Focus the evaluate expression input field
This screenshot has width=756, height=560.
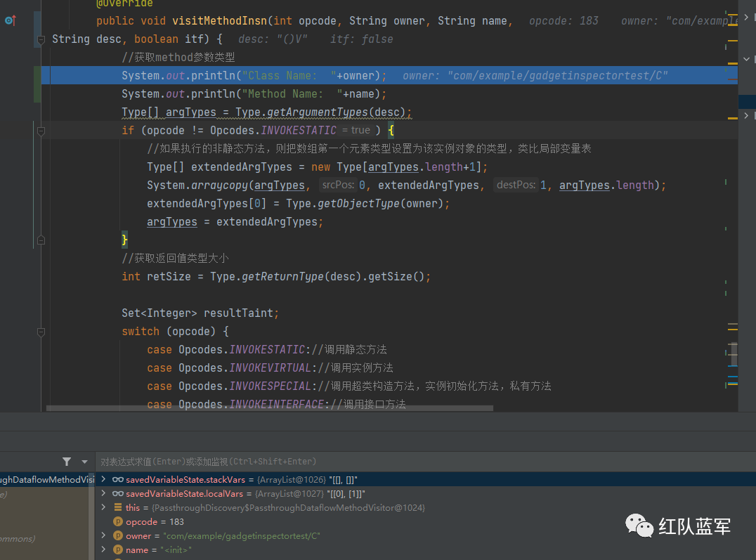point(424,462)
